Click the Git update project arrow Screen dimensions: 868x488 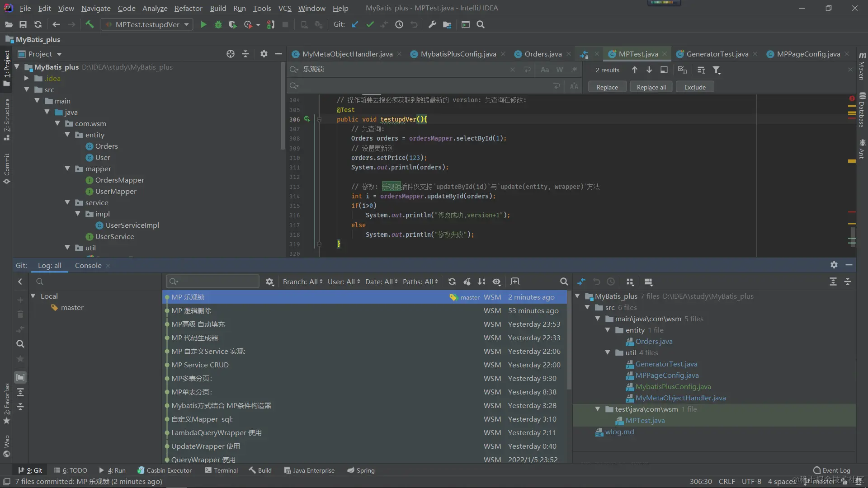(355, 25)
